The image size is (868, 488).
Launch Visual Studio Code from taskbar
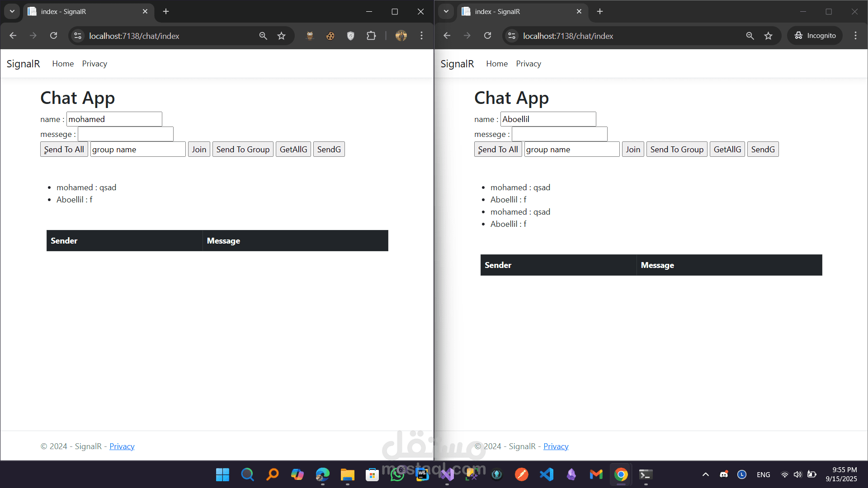(x=547, y=474)
